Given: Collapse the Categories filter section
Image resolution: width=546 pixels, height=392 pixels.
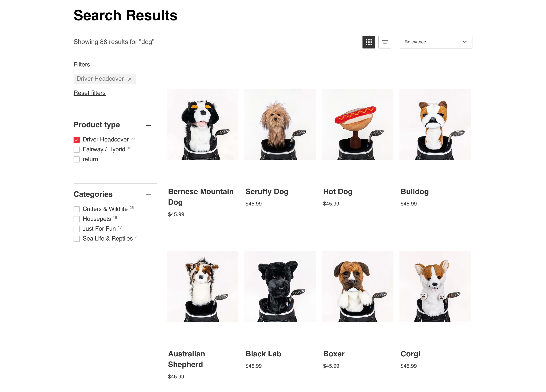Looking at the screenshot, I should [148, 195].
